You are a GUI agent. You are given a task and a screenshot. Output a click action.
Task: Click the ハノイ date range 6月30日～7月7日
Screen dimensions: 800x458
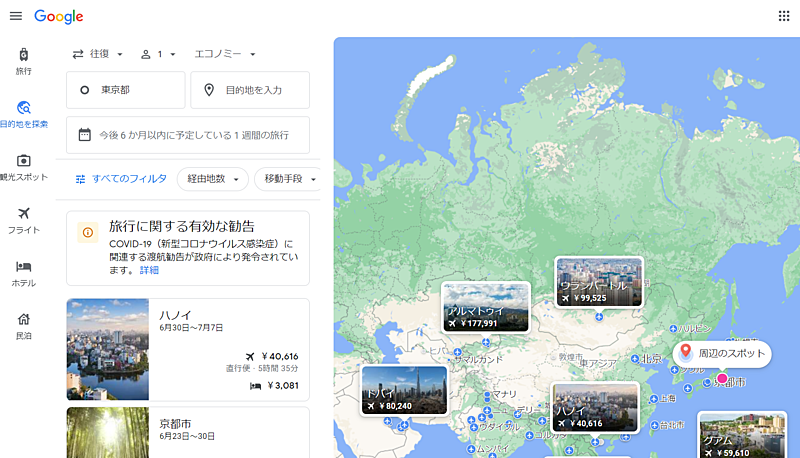point(191,327)
